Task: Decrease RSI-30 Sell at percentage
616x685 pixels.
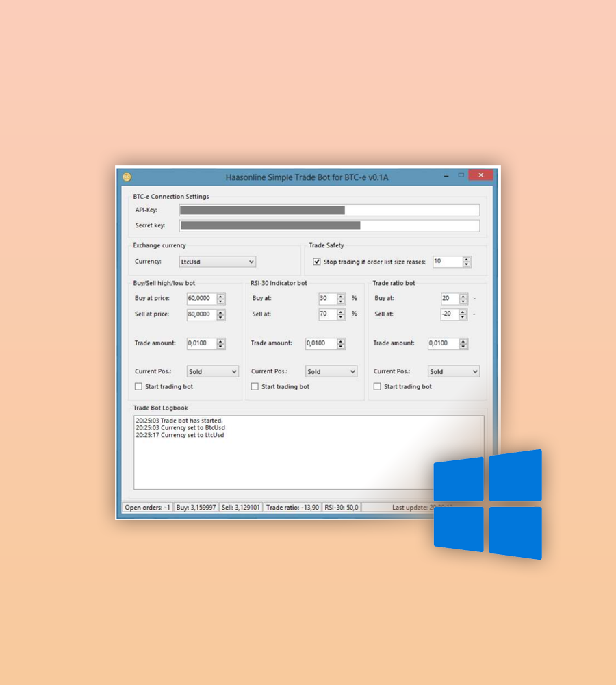Action: [x=341, y=317]
